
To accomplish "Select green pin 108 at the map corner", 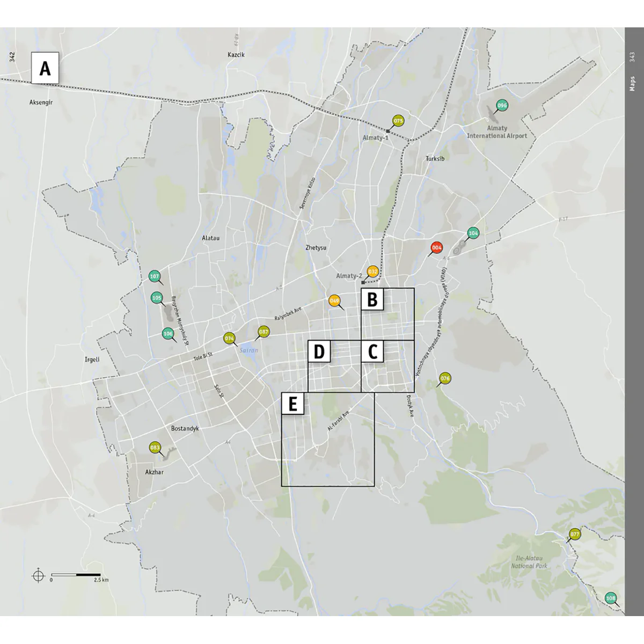I will pyautogui.click(x=611, y=598).
